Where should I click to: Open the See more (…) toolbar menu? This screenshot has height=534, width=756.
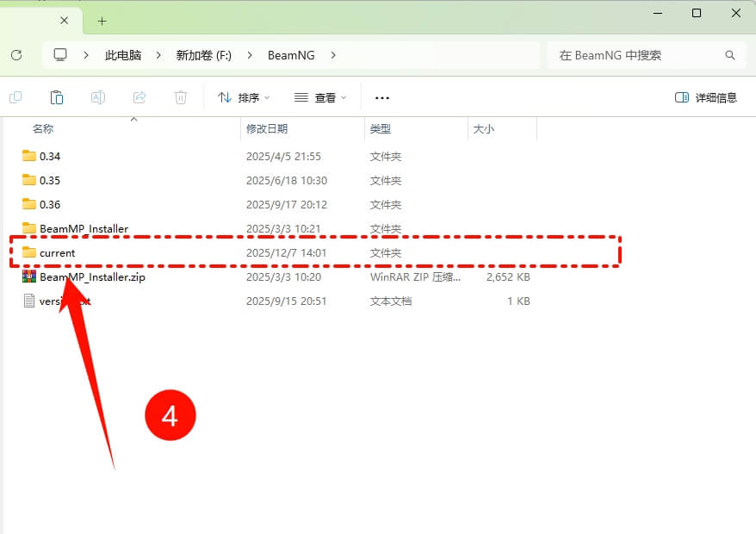[x=382, y=97]
